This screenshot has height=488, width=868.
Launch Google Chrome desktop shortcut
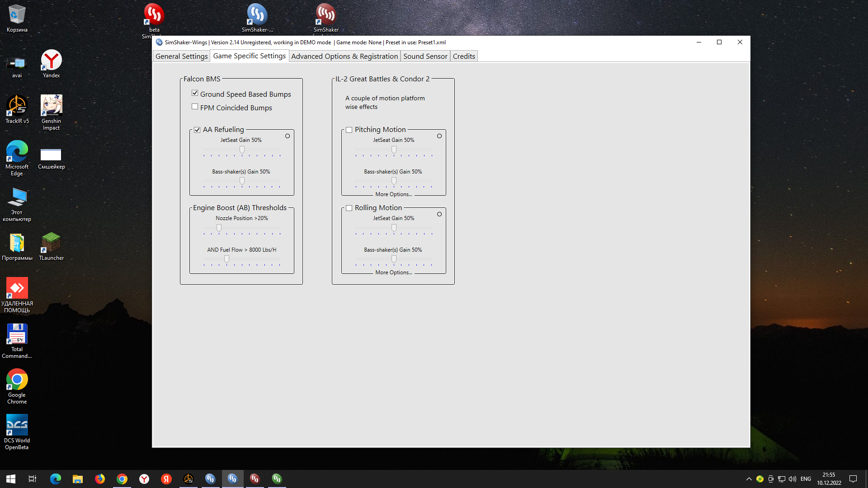click(x=17, y=386)
